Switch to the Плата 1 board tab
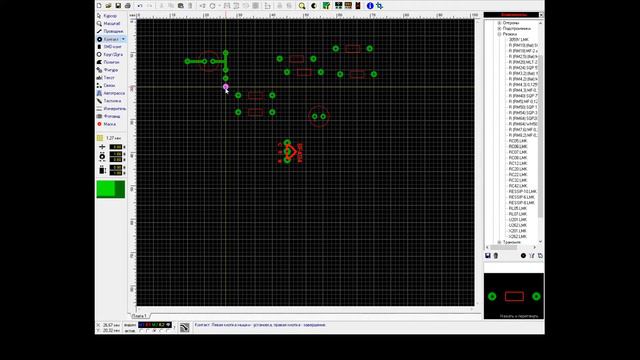This screenshot has width=640, height=360. (x=139, y=316)
